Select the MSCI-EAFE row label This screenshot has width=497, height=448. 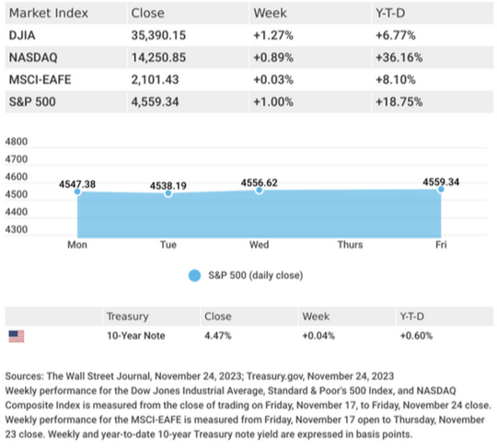tap(40, 79)
